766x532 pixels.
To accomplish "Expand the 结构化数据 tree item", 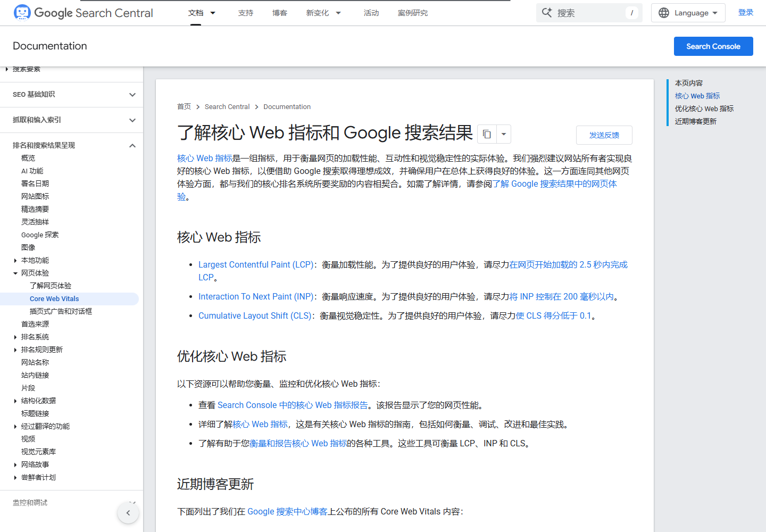I will tap(15, 401).
